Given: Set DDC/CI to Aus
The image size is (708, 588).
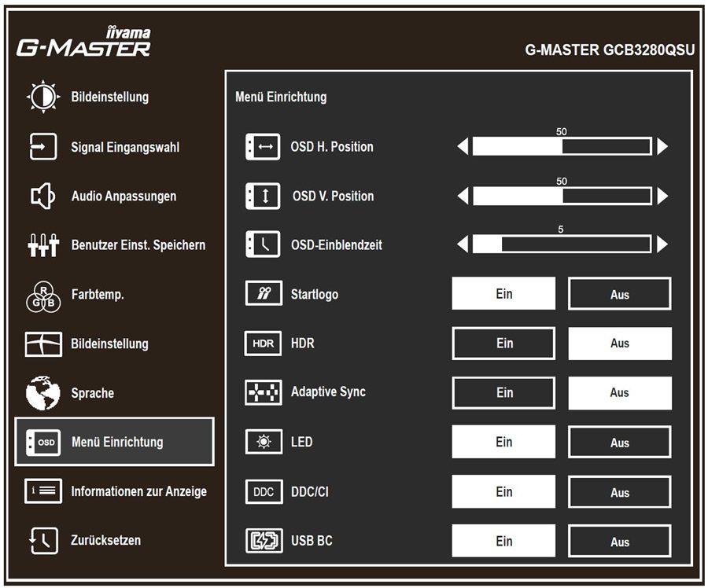Looking at the screenshot, I should click(620, 492).
